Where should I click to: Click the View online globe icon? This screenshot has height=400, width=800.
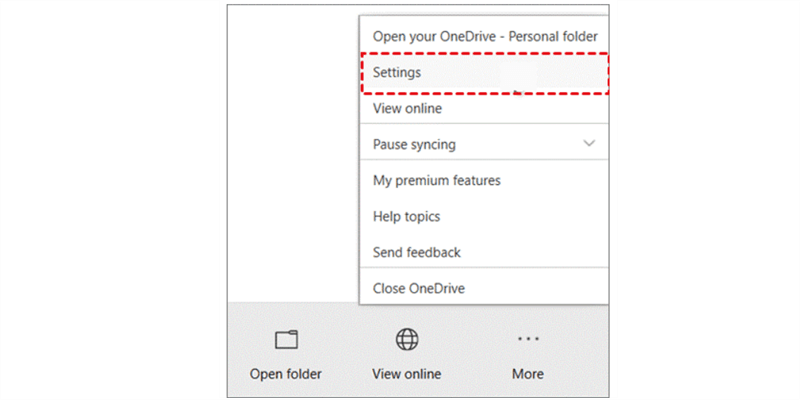(x=407, y=340)
